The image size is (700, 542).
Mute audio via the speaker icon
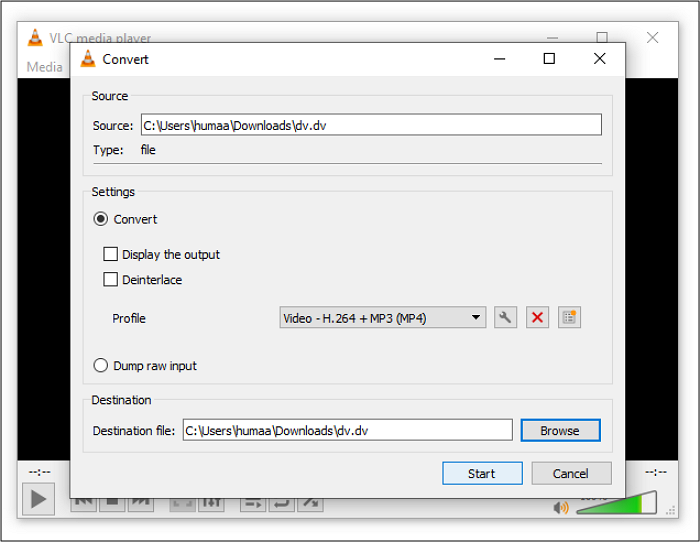[x=560, y=507]
